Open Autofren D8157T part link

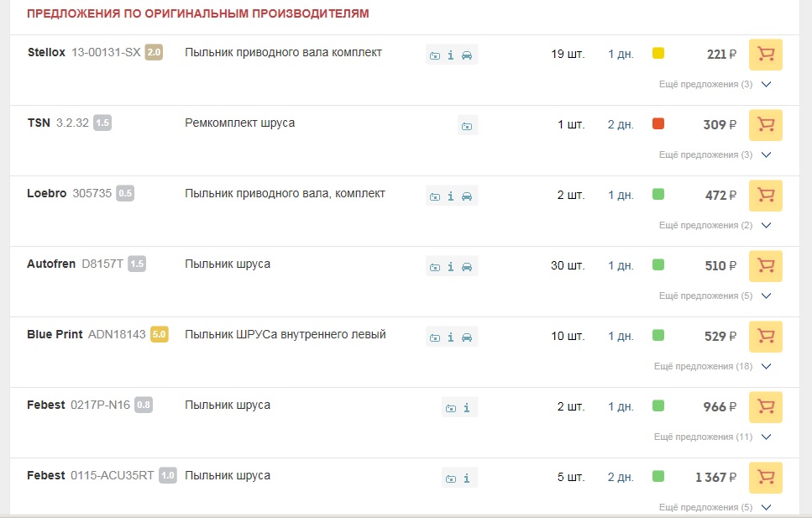(102, 264)
